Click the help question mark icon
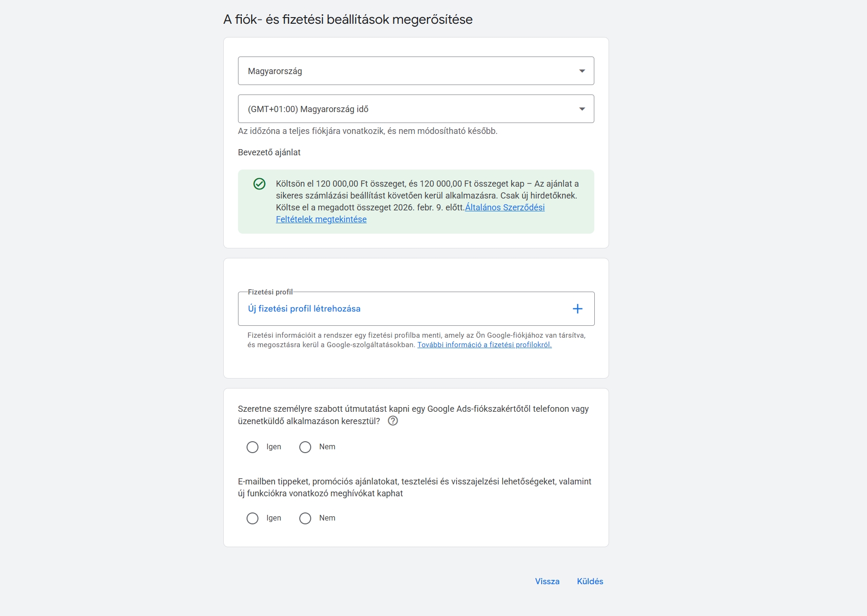 coord(393,421)
